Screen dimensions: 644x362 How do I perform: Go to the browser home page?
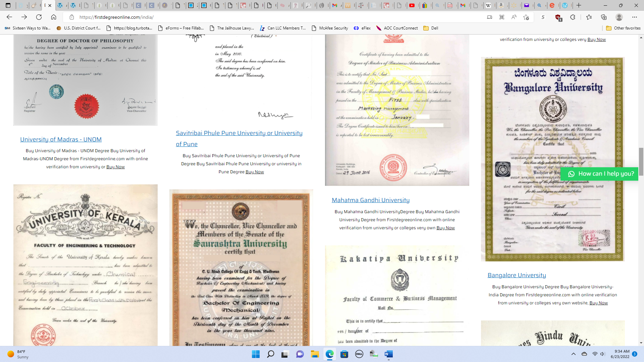(x=54, y=17)
